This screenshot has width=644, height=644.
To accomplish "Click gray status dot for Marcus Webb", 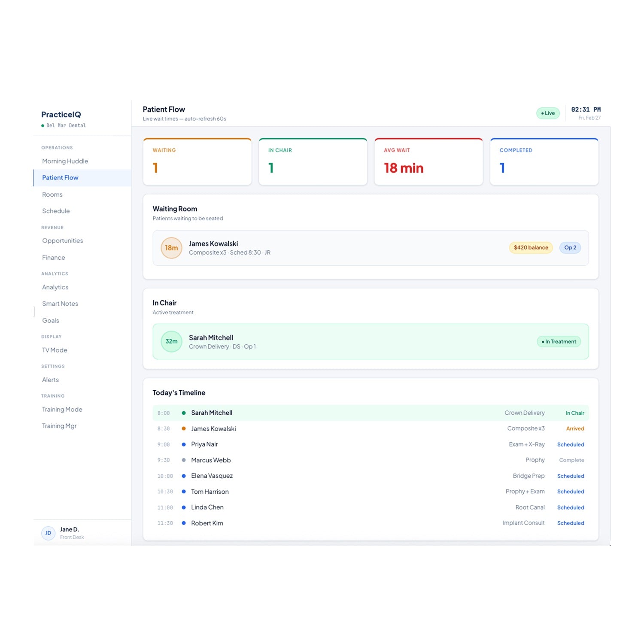I will point(184,460).
